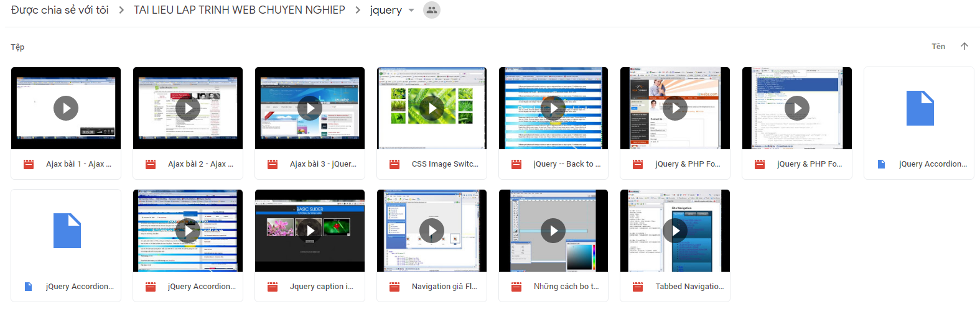This screenshot has height=314, width=980.
Task: Play the jQuery Accordion... video file
Action: click(x=188, y=231)
